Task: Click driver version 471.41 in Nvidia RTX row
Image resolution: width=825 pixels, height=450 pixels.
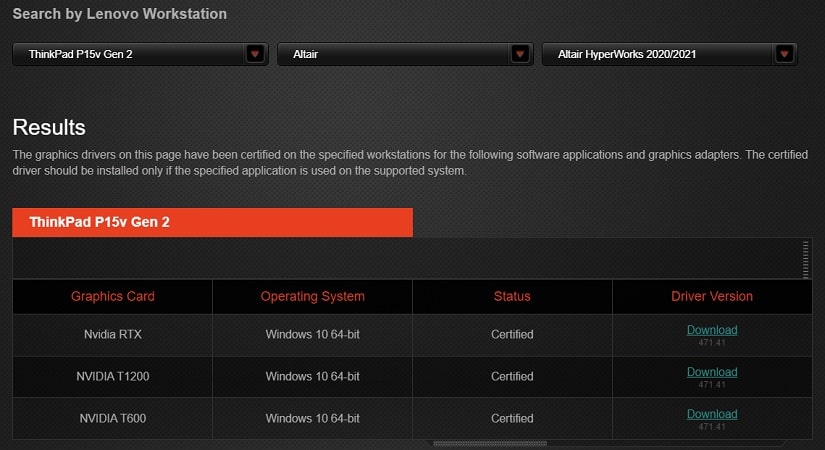Action: pos(712,343)
